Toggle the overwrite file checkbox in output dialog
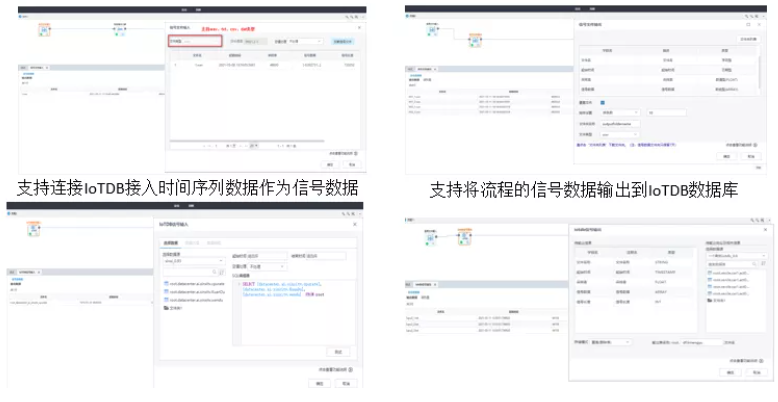The height and width of the screenshot is (402, 778). [602, 103]
